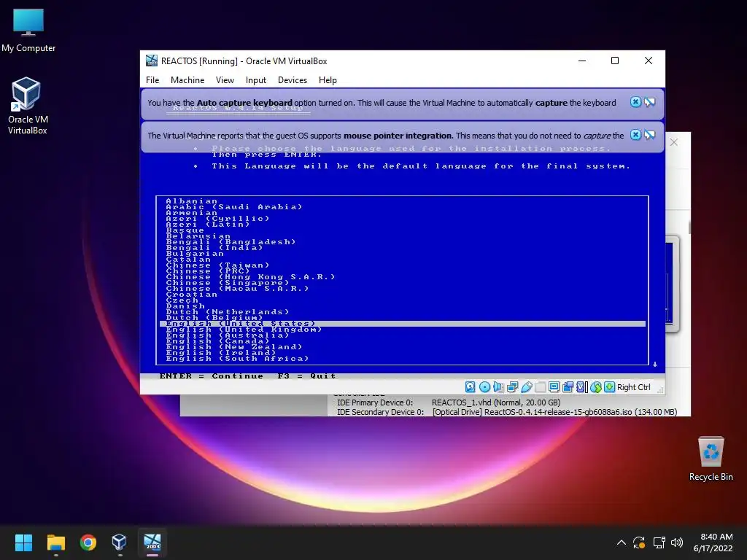Image resolution: width=747 pixels, height=560 pixels.
Task: Click the audio speaker icon in VM status bar
Action: tap(498, 387)
